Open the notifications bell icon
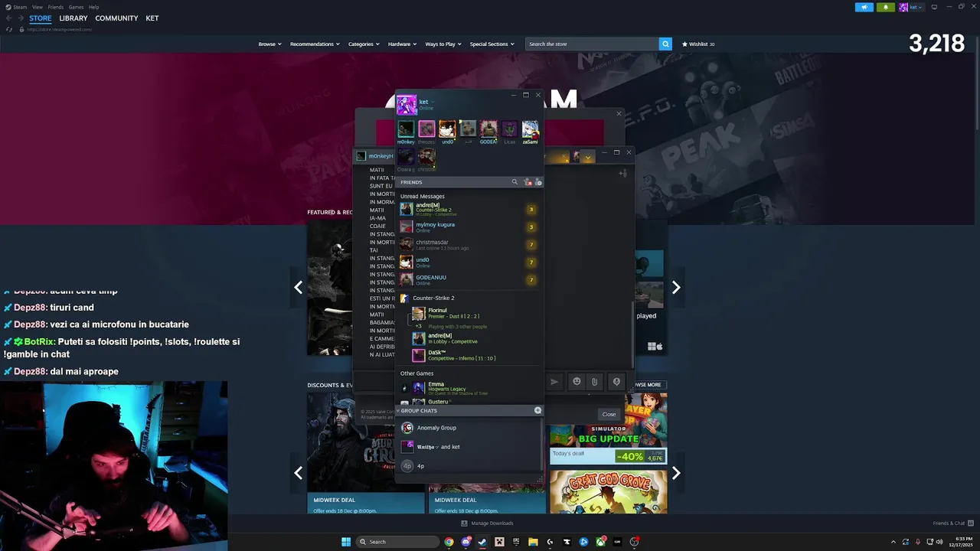The height and width of the screenshot is (551, 980). pos(886,7)
